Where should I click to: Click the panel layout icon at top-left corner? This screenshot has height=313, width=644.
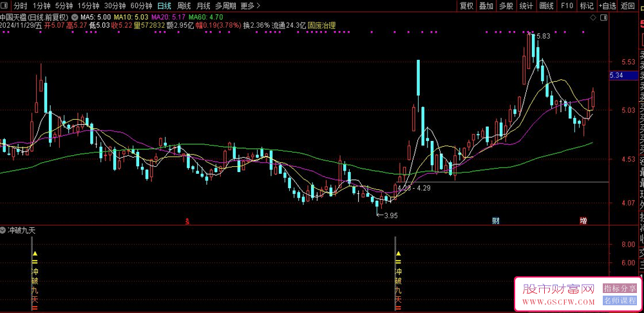tap(5, 6)
